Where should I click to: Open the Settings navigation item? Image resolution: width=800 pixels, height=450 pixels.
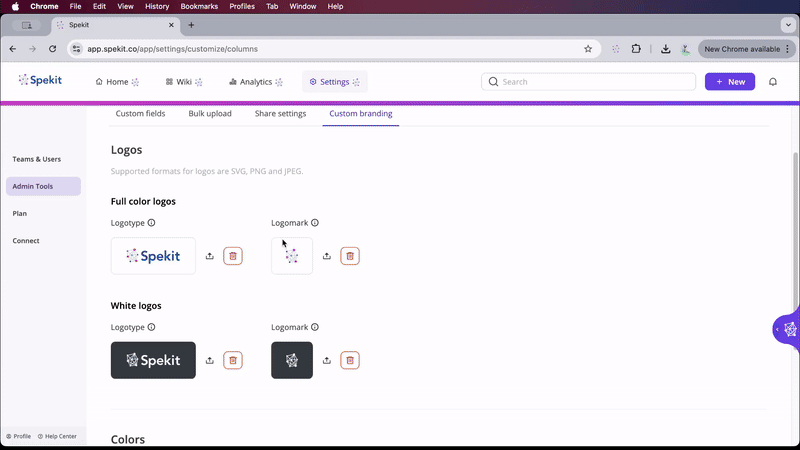click(x=335, y=82)
